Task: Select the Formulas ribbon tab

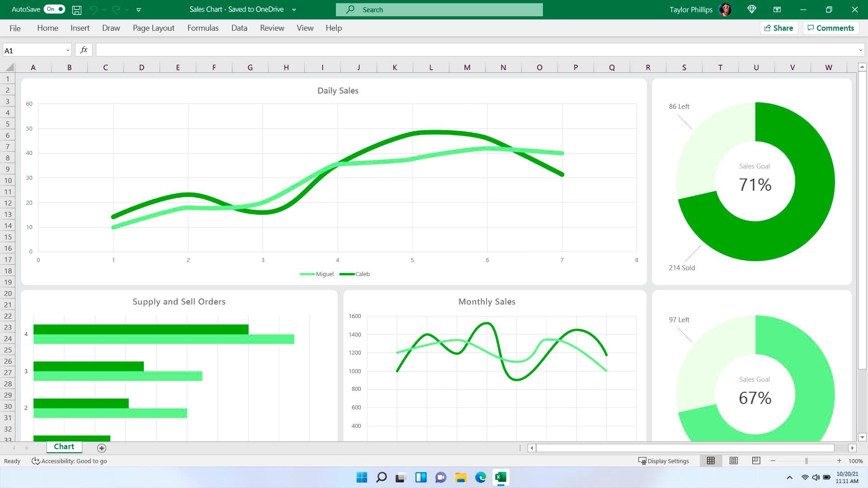Action: point(203,28)
